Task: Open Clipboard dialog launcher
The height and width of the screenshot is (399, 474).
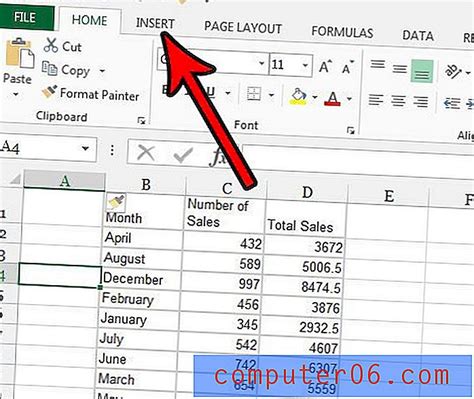Action: coord(142,121)
